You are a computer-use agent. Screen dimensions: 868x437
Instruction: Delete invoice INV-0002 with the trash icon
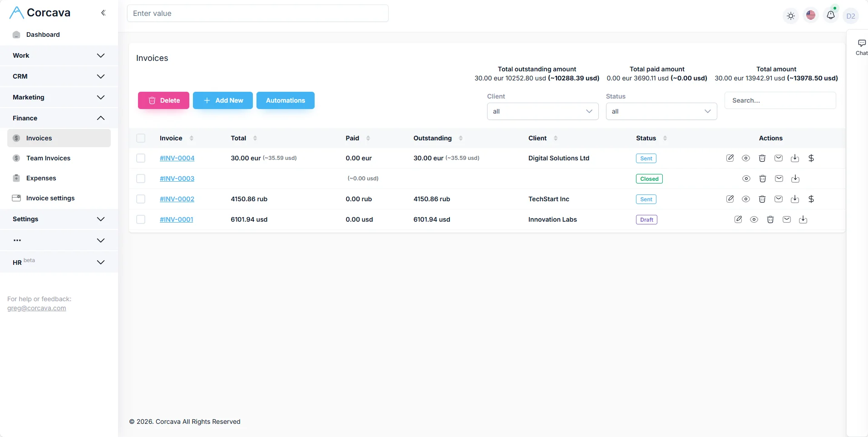tap(762, 199)
